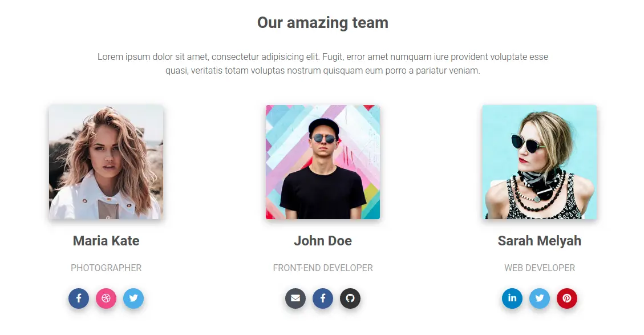Viewport: 644px width, 335px height.
Task: Click the Front-End Developer job title
Action: 323,268
